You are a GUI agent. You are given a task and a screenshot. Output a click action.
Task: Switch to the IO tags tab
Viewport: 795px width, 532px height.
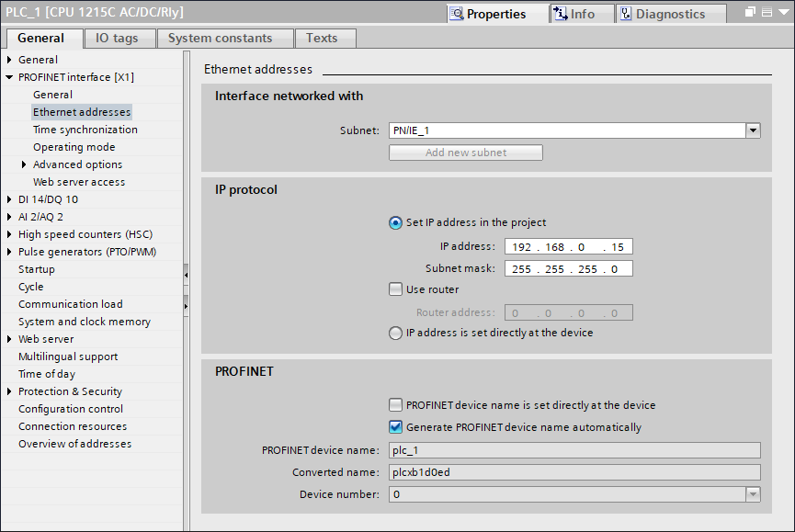pyautogui.click(x=116, y=39)
